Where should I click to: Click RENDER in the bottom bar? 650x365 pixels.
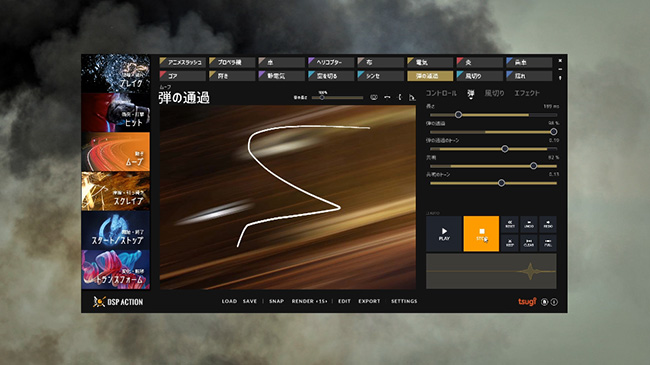click(x=310, y=301)
